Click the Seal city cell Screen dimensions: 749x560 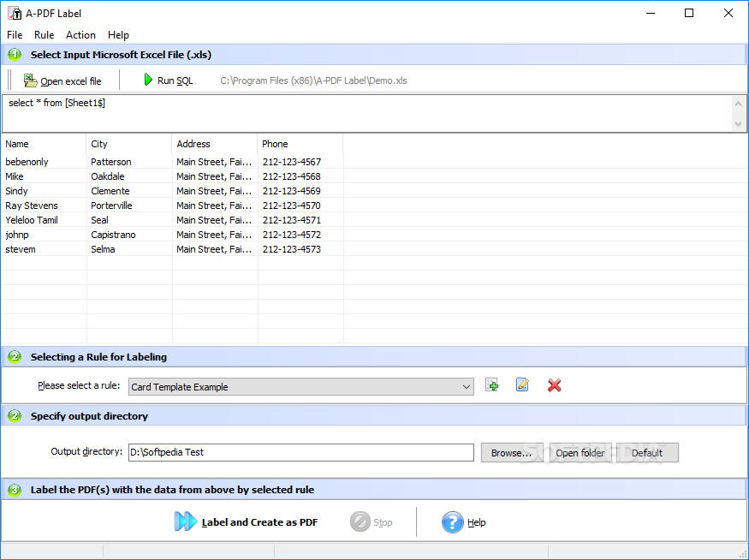(x=99, y=220)
